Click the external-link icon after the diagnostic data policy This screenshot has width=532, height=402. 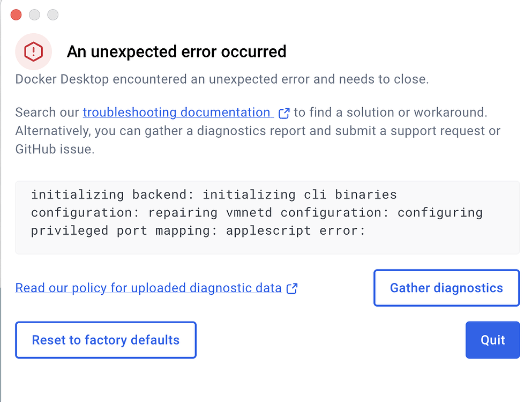292,288
